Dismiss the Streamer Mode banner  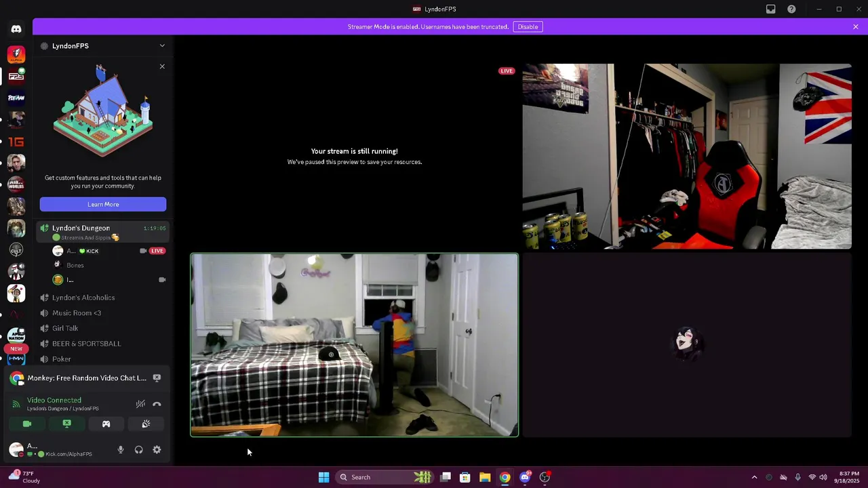856,26
